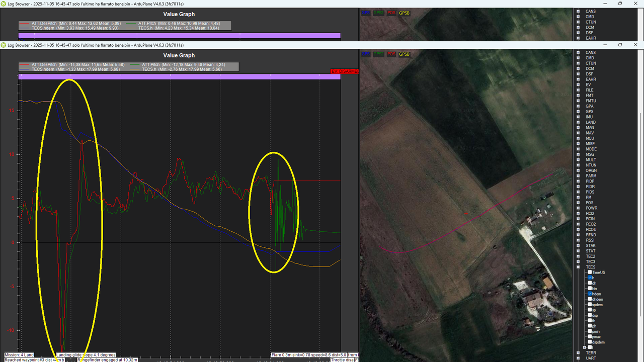Toggle GPS2 map overlay label in front window
Viewport: 644px width, 362px height.
tap(378, 54)
